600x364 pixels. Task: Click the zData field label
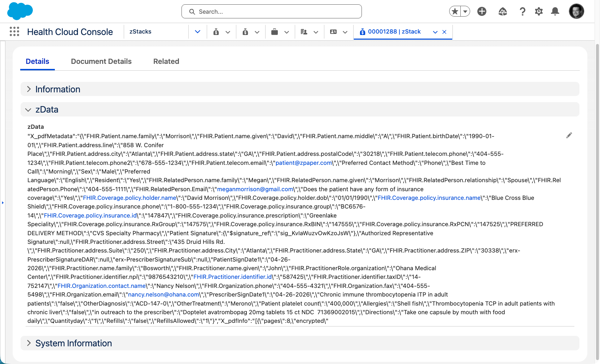pos(36,127)
